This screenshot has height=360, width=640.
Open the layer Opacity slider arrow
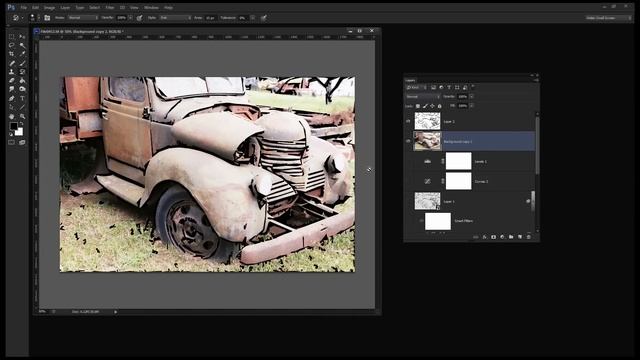[471, 97]
